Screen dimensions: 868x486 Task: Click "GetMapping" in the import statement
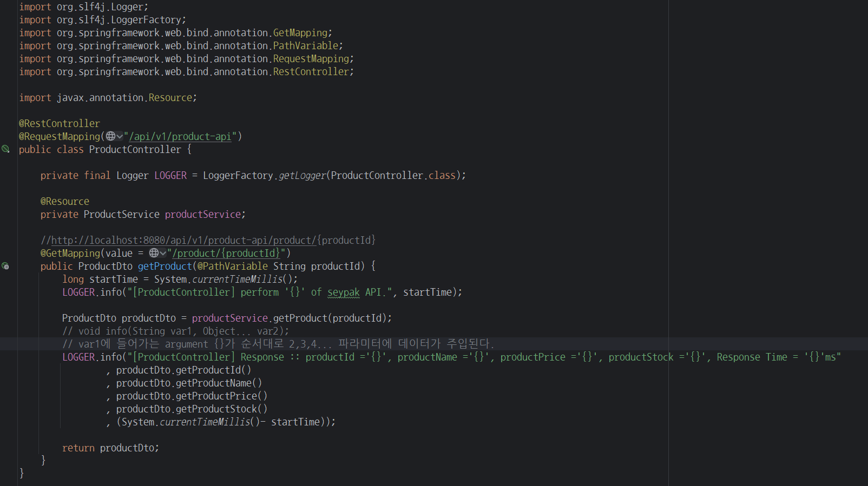(300, 33)
